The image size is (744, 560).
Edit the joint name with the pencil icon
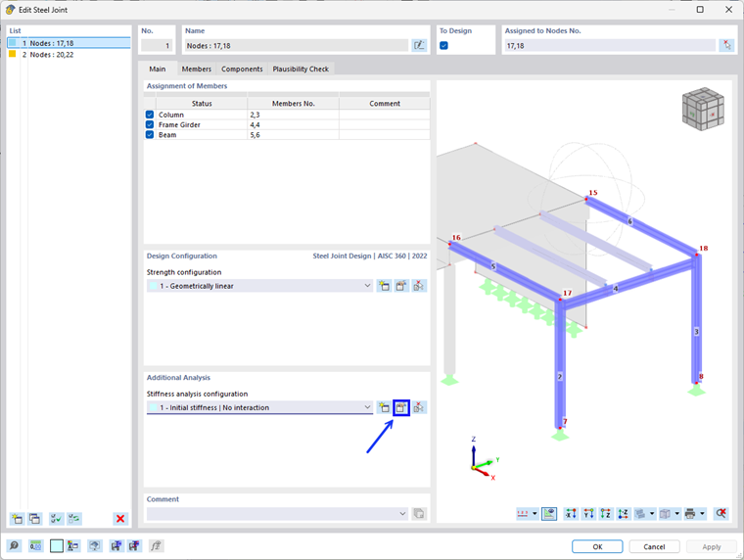coord(419,46)
